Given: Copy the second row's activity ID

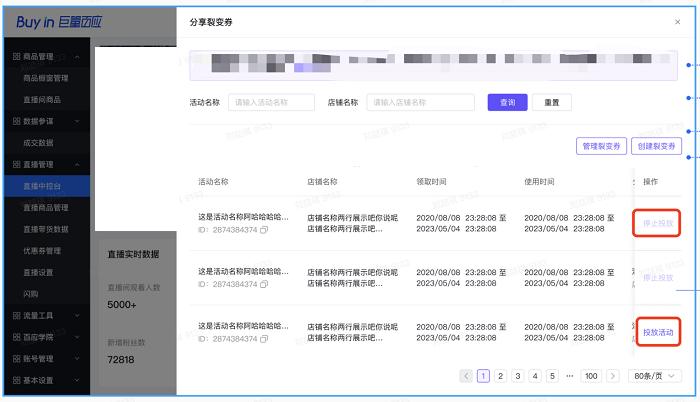Looking at the screenshot, I should [x=264, y=284].
